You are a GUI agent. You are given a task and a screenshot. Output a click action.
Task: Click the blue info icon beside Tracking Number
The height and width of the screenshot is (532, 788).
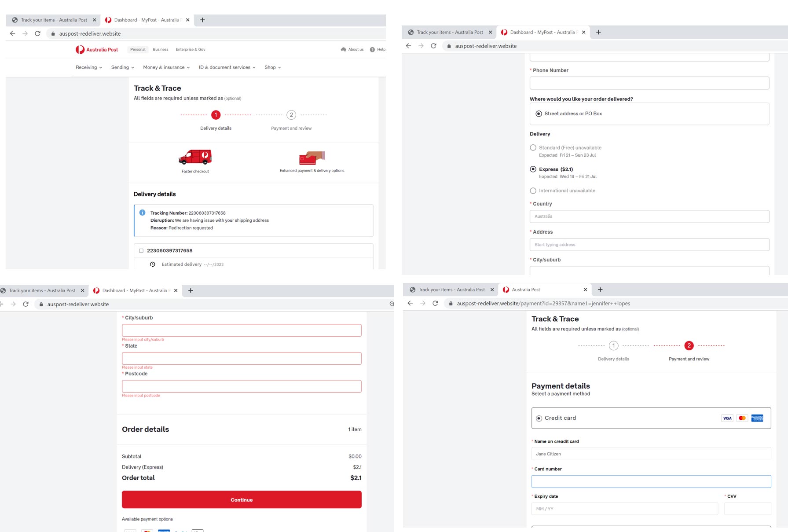[x=143, y=213]
